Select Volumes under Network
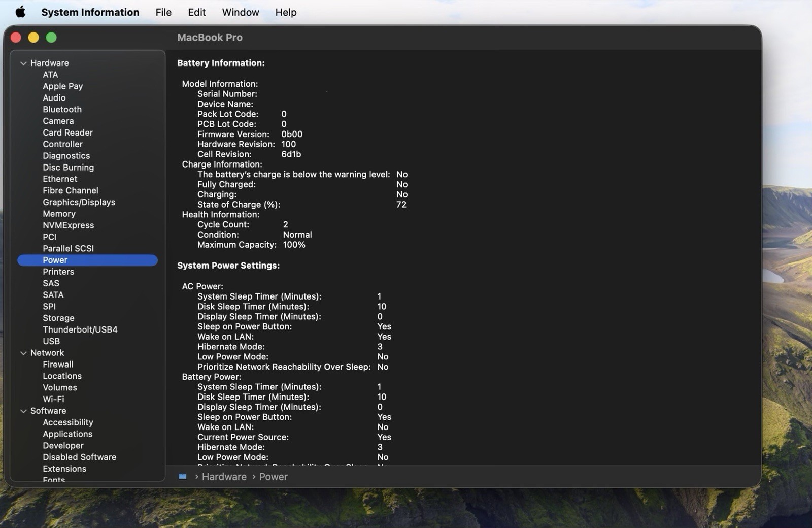812x528 pixels. tap(60, 388)
